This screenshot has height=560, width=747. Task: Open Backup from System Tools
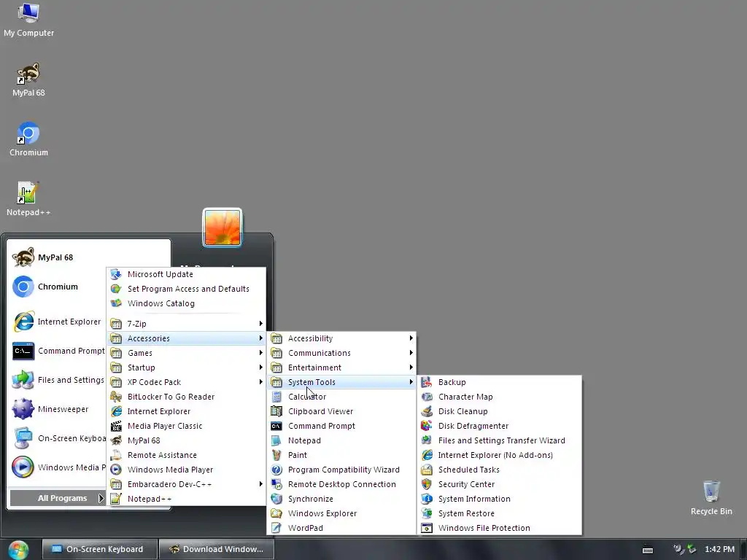[x=500, y=382]
